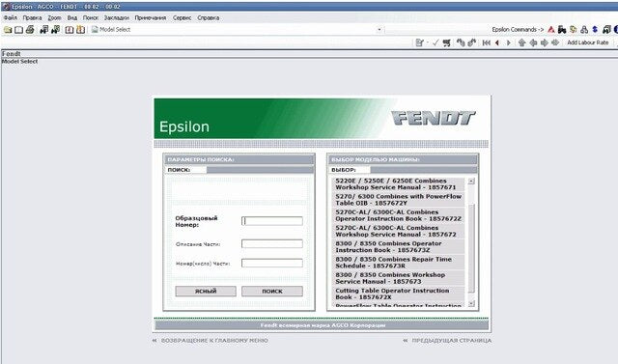Image resolution: width=618 pixels, height=364 pixels.
Task: Click the Образцовый Номер input field
Action: pos(272,221)
